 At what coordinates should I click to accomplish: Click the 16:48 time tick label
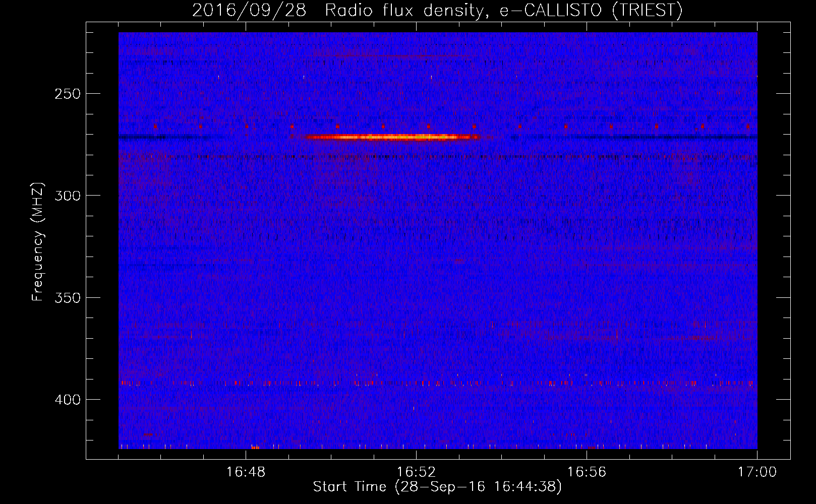[246, 472]
